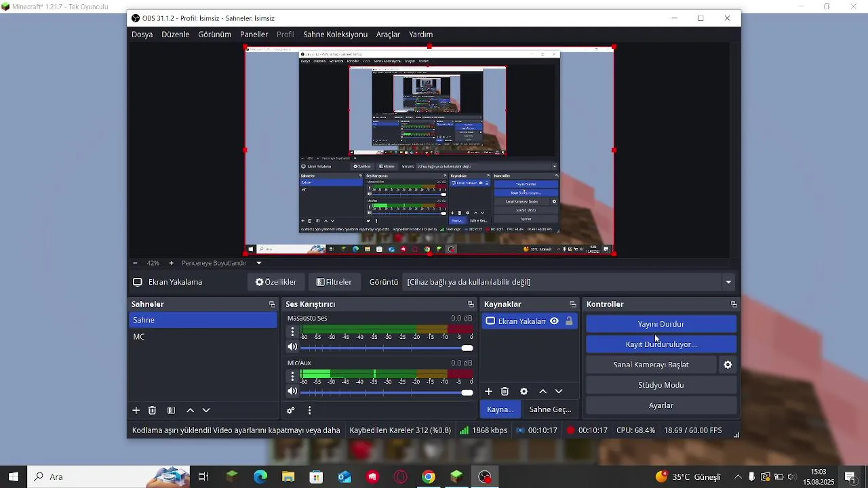Screen dimensions: 868x488
Task: Open Özellikler for the selected source
Action: tap(276, 282)
